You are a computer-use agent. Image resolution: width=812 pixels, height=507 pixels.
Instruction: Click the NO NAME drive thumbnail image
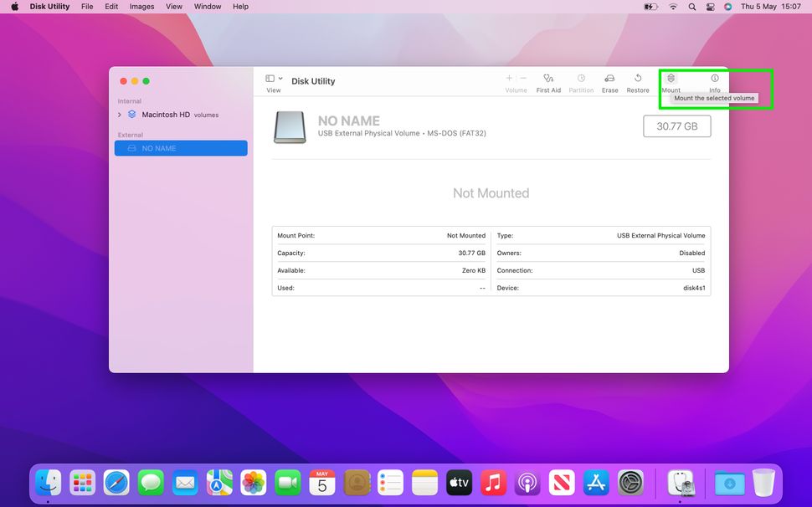point(290,127)
